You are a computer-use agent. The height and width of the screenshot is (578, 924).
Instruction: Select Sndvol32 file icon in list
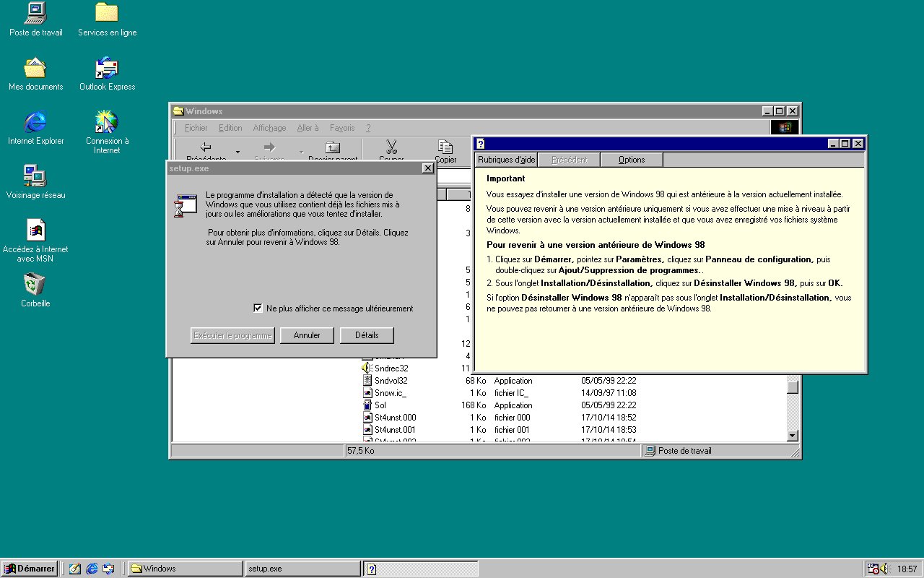pyautogui.click(x=367, y=381)
